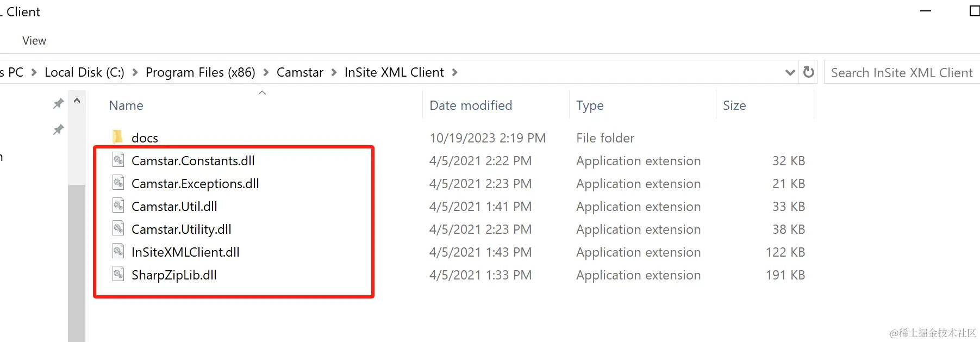Click the docs folder icon

coord(117,137)
